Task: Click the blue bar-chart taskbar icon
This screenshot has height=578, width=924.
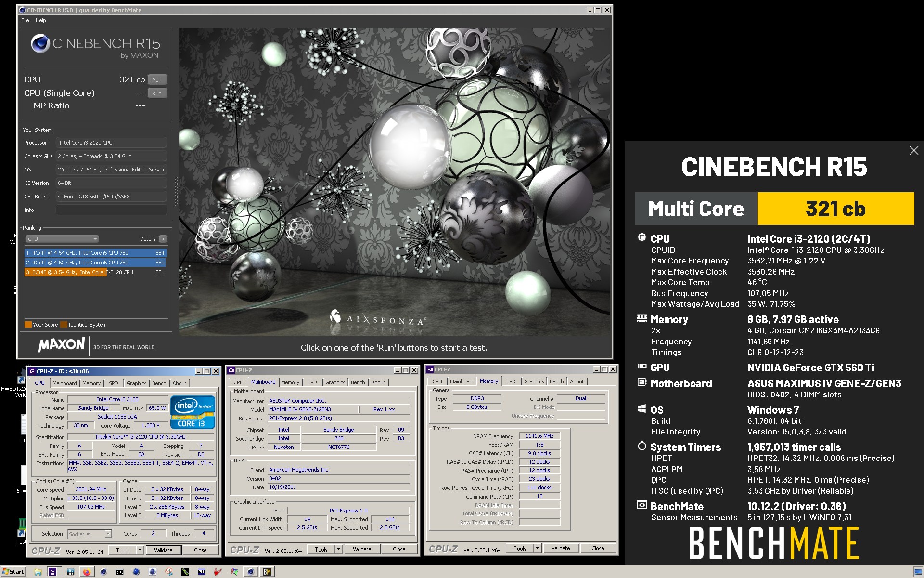Action: (70, 572)
